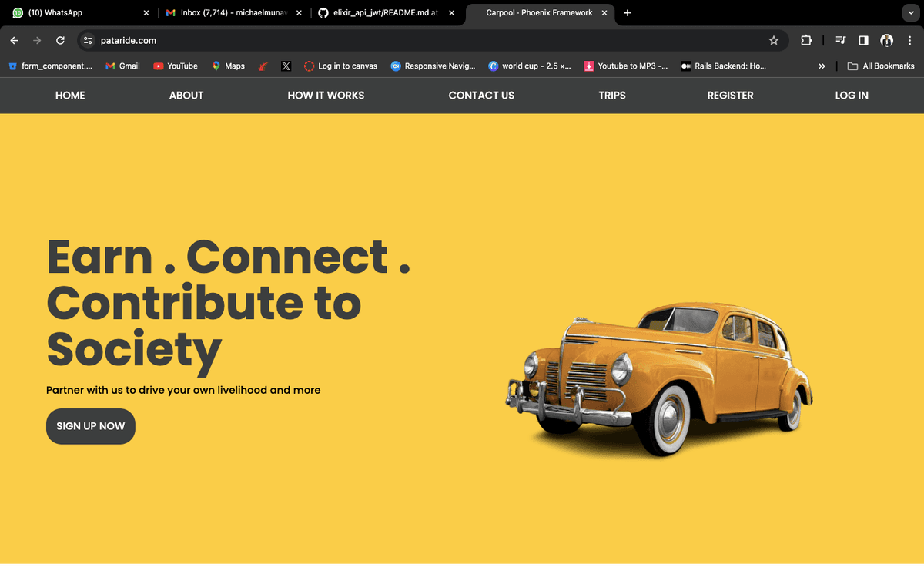Image resolution: width=924 pixels, height=578 pixels.
Task: Open the media controls icon
Action: 841,40
